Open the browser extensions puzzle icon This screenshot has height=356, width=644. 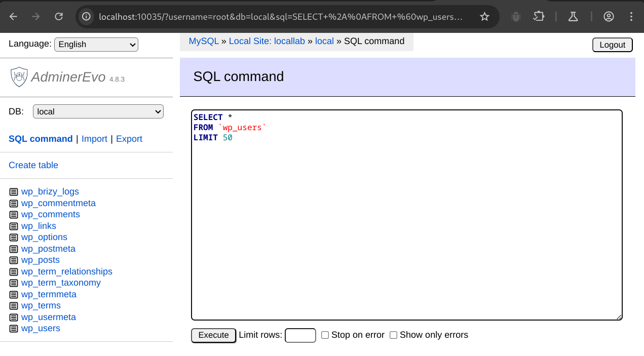(539, 17)
